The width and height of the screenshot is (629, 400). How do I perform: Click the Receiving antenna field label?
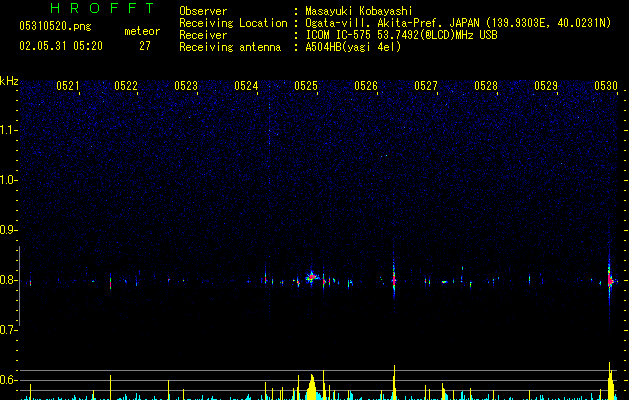click(x=230, y=47)
